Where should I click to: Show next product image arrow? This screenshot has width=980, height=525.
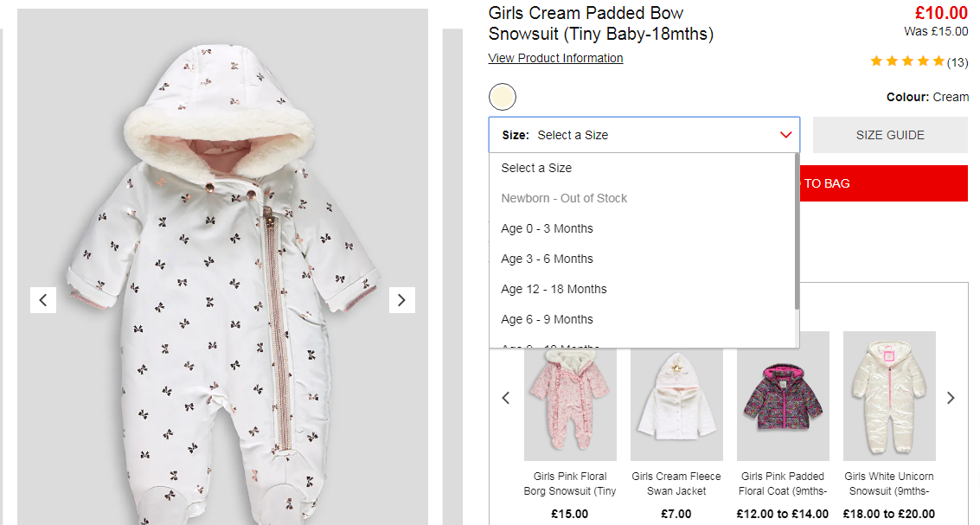coord(402,300)
